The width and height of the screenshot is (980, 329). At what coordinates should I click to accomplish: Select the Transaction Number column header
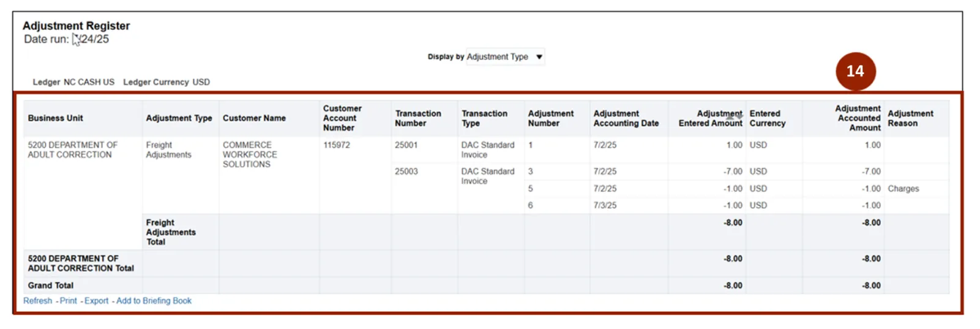(x=418, y=118)
